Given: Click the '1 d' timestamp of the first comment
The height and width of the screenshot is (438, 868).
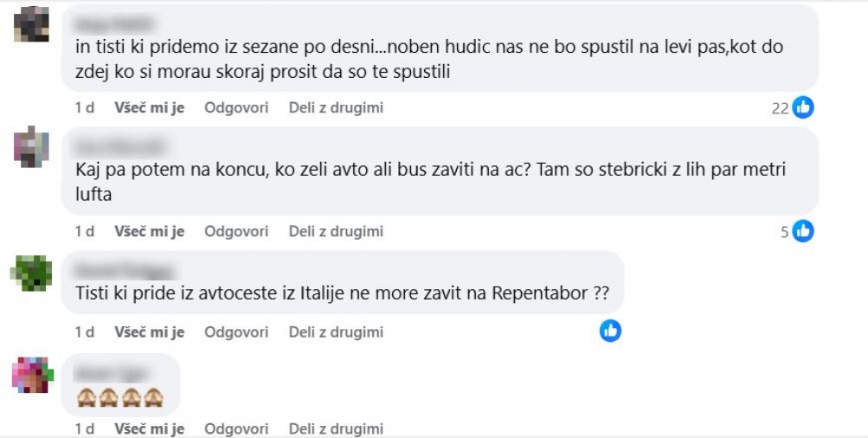Looking at the screenshot, I should pos(84,108).
